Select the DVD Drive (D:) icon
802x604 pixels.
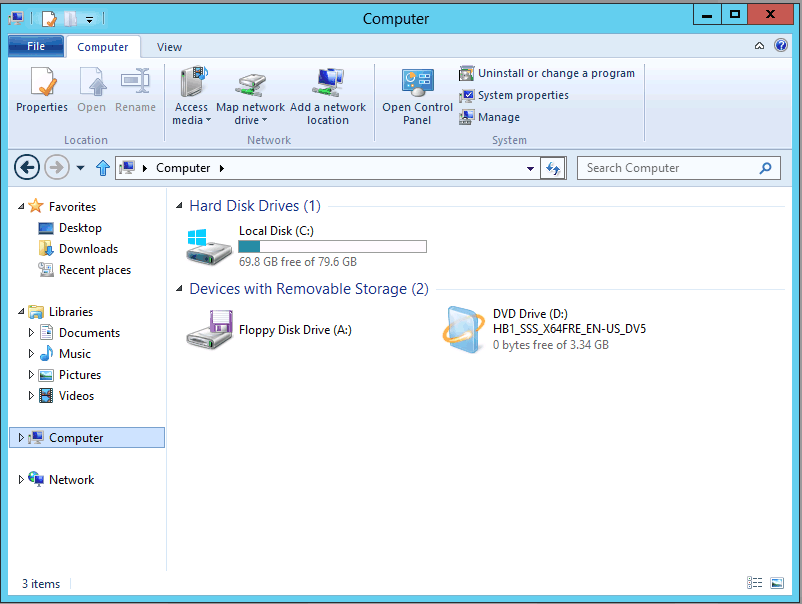(465, 329)
